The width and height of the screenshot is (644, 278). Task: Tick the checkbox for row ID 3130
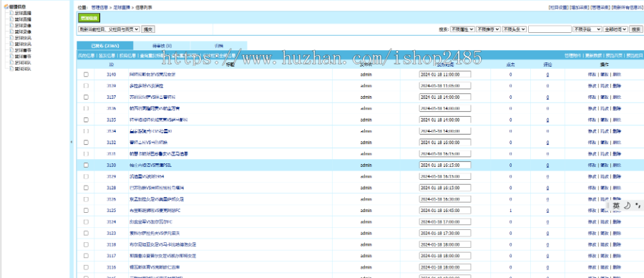tap(86, 165)
